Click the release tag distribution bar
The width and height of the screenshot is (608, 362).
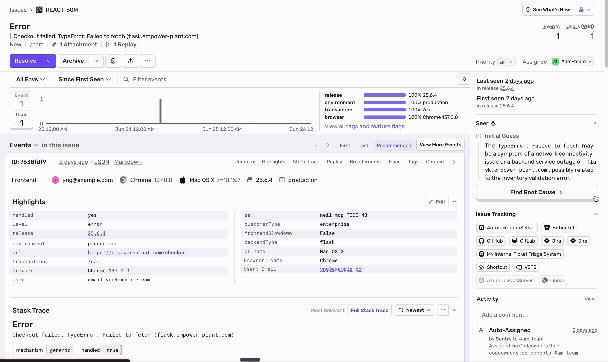click(x=385, y=95)
